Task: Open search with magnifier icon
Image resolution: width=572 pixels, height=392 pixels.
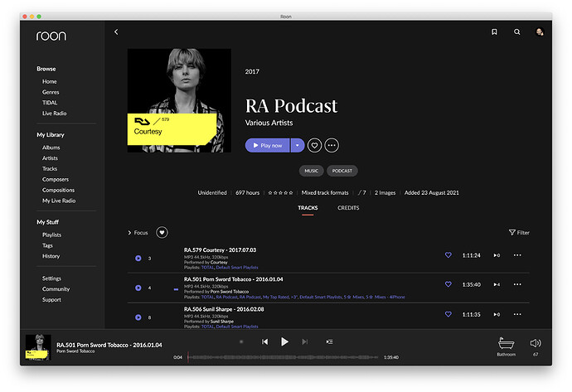Action: pyautogui.click(x=517, y=32)
